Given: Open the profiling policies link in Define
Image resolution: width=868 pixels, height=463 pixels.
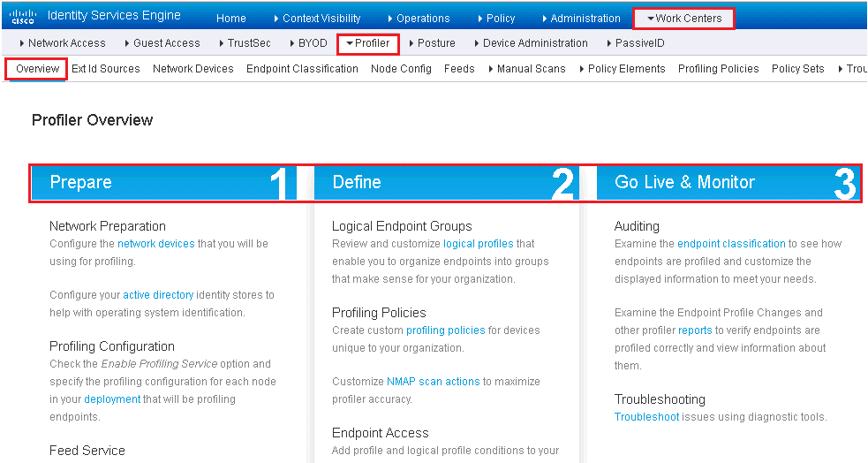Looking at the screenshot, I should (446, 330).
